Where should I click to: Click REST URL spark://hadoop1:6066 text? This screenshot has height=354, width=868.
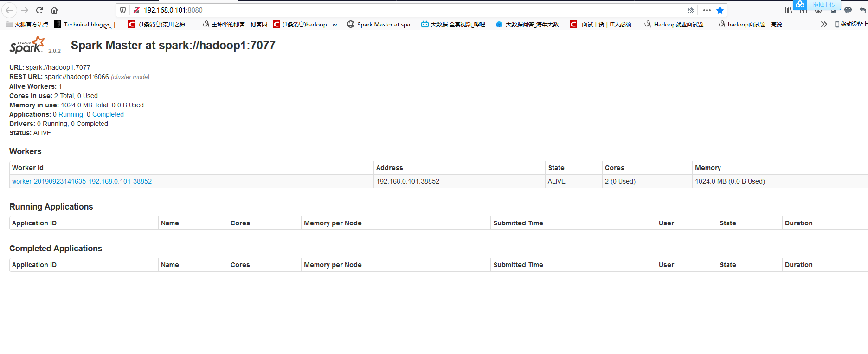pos(77,77)
